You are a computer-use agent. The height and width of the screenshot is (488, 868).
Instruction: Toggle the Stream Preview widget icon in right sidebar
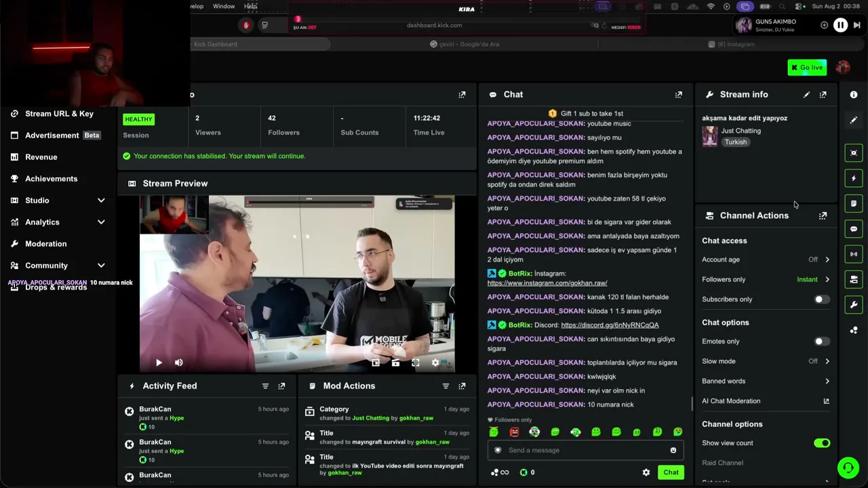(x=854, y=153)
